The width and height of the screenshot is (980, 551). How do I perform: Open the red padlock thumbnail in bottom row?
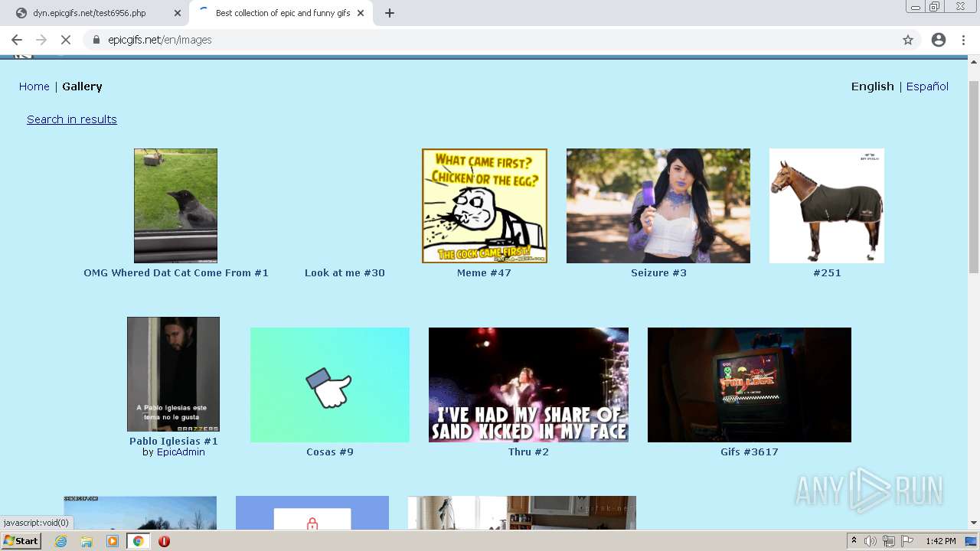pyautogui.click(x=312, y=513)
